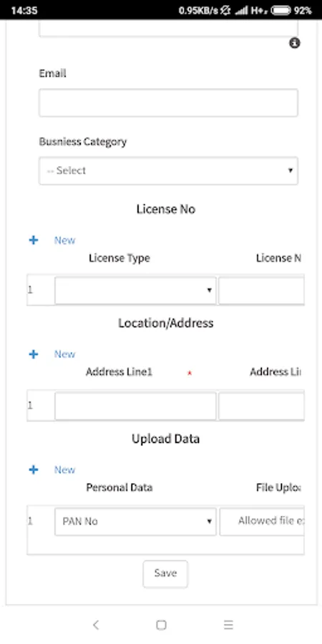
Task: Tap the 14:35 clock in status bar
Action: (24, 11)
